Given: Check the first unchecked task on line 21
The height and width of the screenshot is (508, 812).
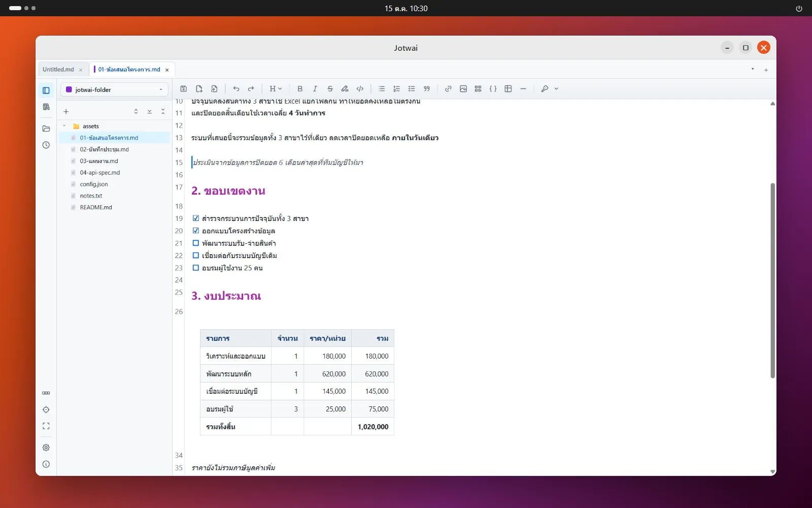Looking at the screenshot, I should click(x=196, y=243).
